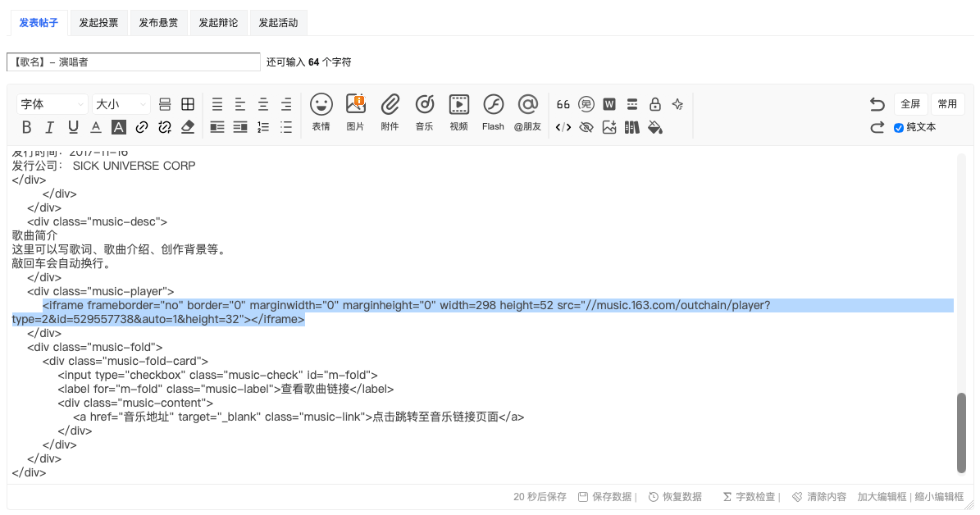Run 字数检查 word count check
Viewport: 980px width, 515px height.
tap(749, 497)
